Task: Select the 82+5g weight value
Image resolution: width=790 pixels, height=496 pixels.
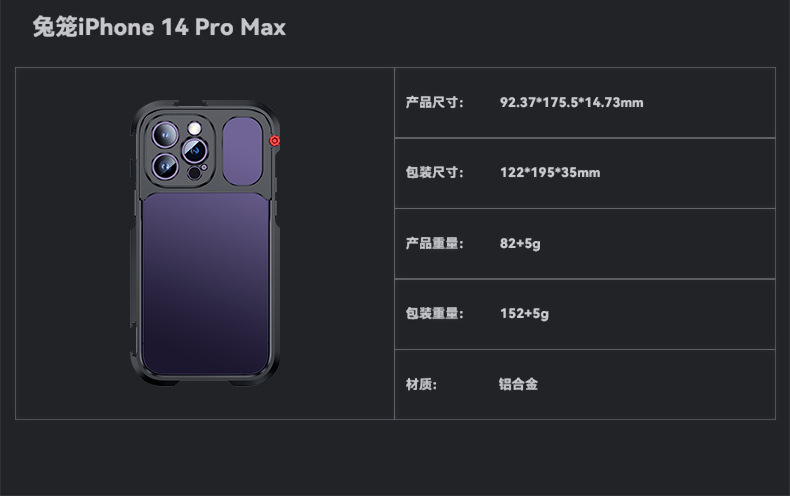Action: coord(520,243)
